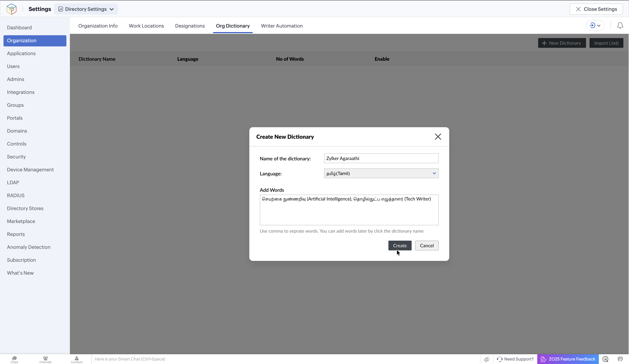
Task: Close the Create New Dictionary dialog
Action: (438, 137)
